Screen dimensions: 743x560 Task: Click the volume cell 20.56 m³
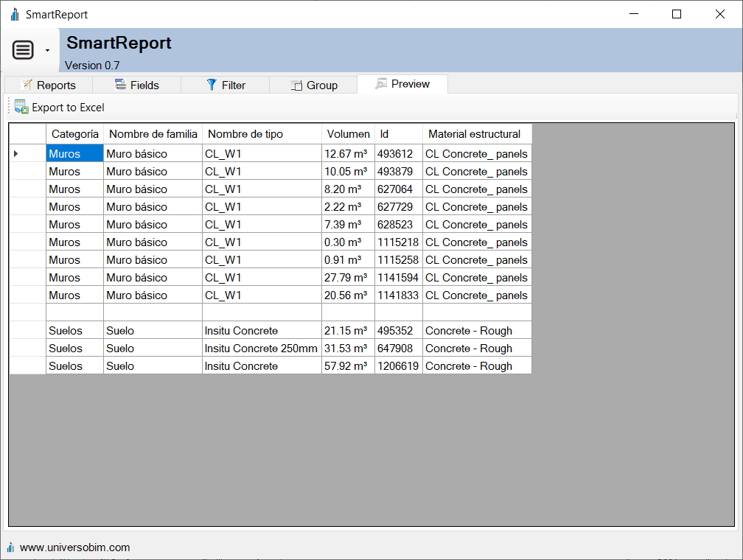348,295
